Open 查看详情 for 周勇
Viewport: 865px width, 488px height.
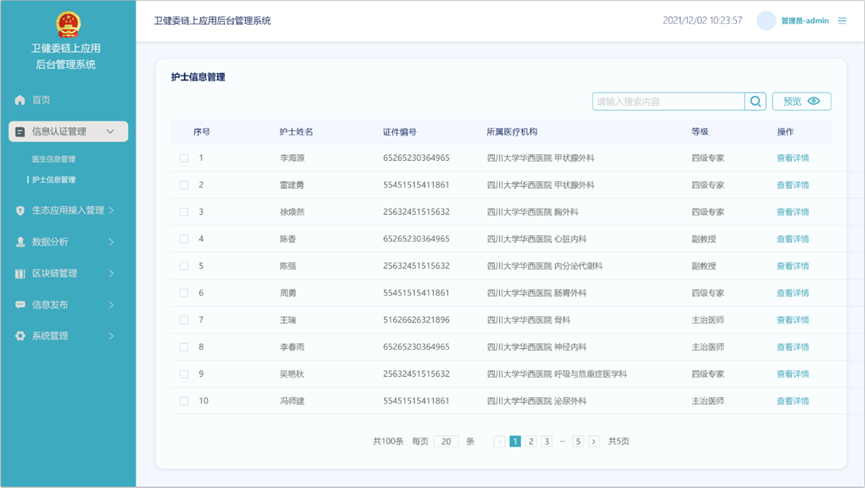[x=793, y=293]
